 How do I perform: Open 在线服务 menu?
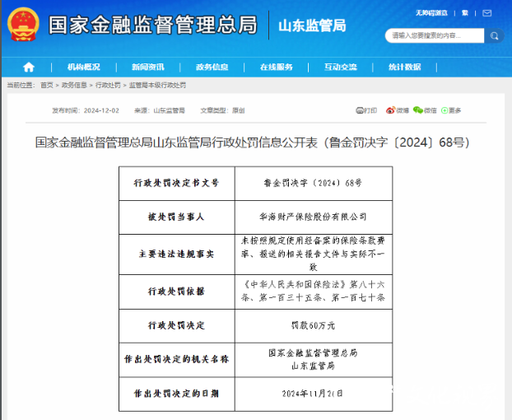pyautogui.click(x=277, y=68)
